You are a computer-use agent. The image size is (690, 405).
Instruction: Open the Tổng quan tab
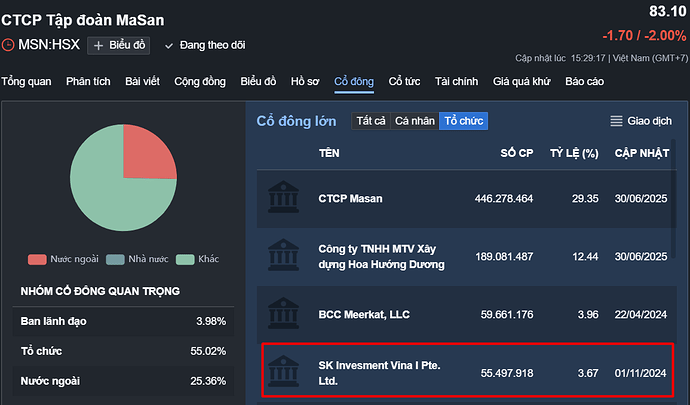point(26,81)
